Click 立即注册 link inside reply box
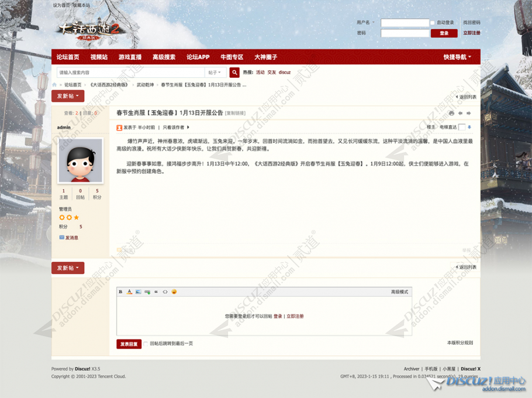This screenshot has width=532, height=398. (x=295, y=316)
